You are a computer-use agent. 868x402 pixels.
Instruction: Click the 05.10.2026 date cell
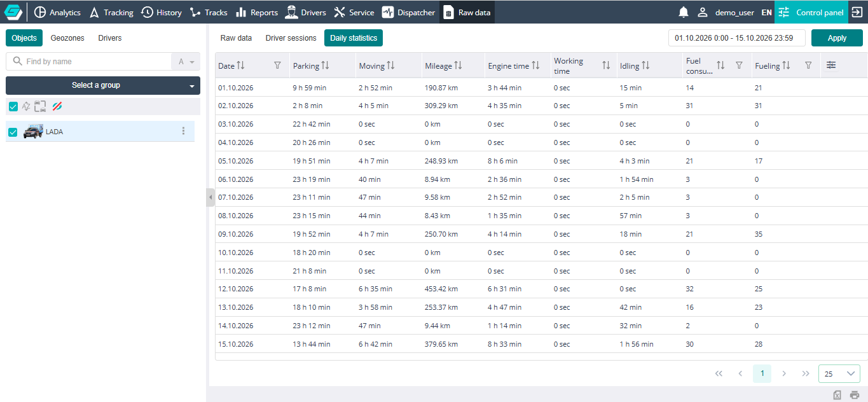click(235, 161)
